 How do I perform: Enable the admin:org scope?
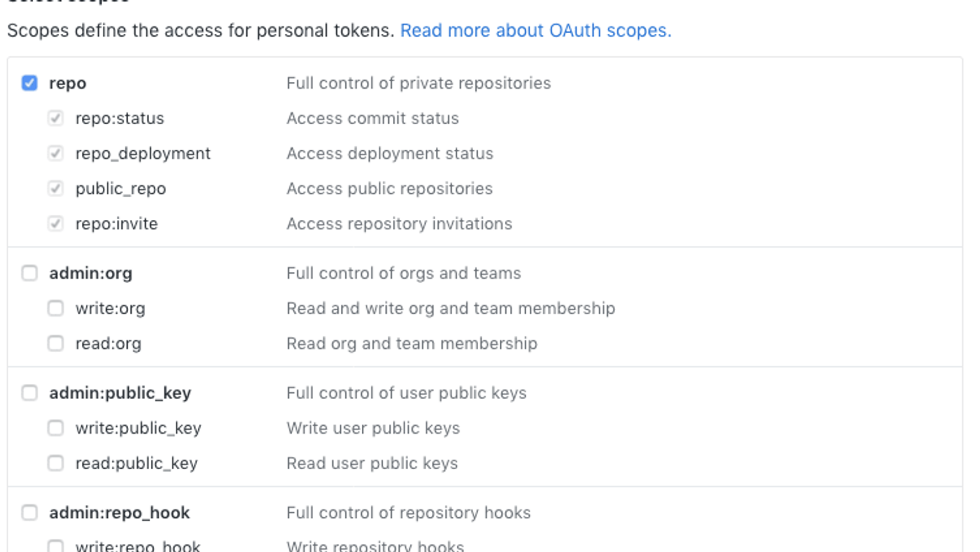pos(30,273)
